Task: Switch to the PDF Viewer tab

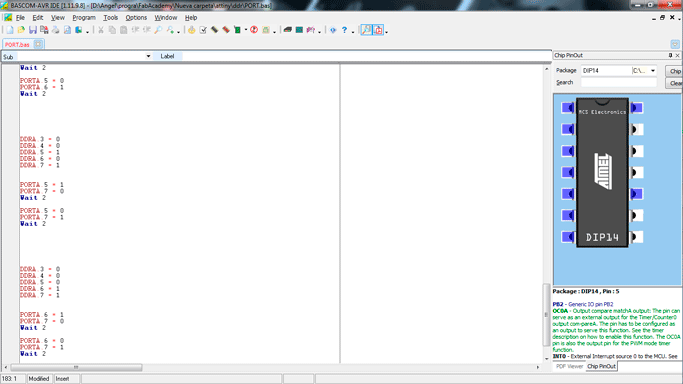Action: coord(569,367)
